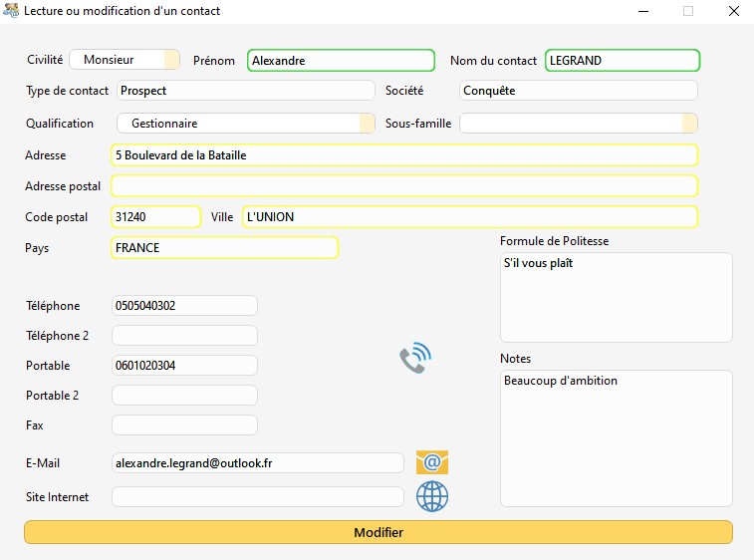Click the Code postal field
This screenshot has height=560, width=754.
click(x=155, y=217)
